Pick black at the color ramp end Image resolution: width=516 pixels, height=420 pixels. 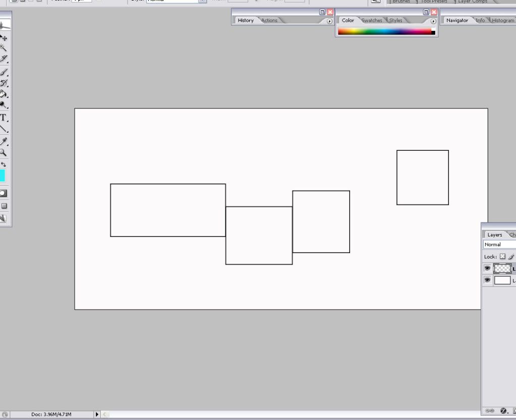coord(433,33)
